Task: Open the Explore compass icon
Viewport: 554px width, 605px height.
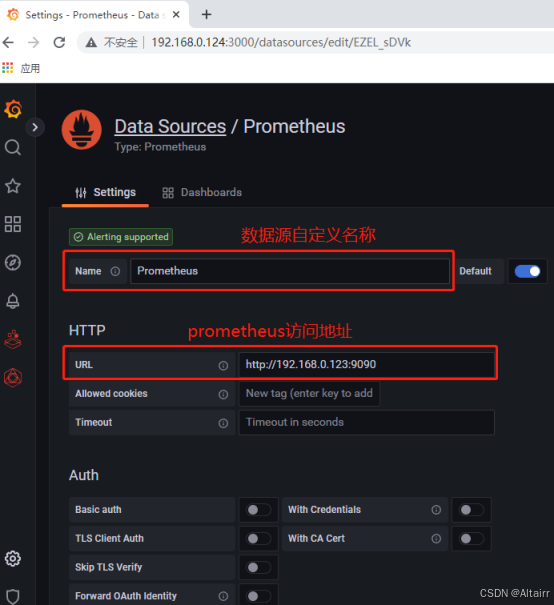Action: pos(13,262)
